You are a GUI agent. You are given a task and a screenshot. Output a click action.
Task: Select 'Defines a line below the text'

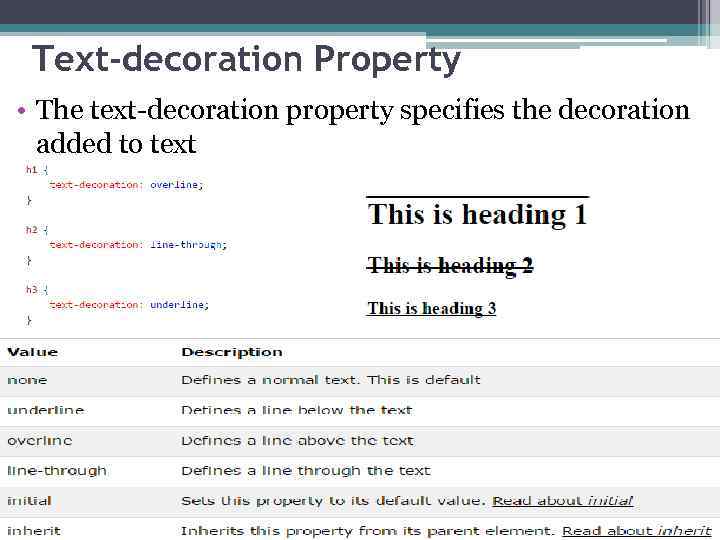pyautogui.click(x=297, y=410)
